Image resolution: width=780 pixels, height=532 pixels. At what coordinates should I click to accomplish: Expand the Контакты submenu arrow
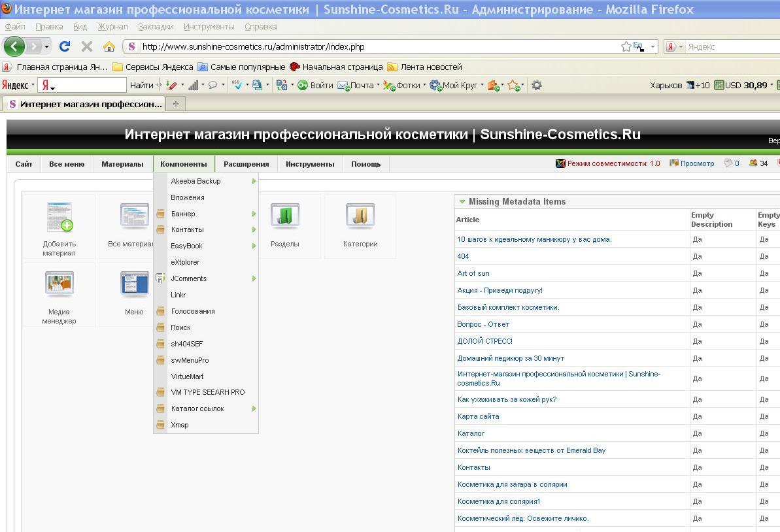tap(254, 229)
